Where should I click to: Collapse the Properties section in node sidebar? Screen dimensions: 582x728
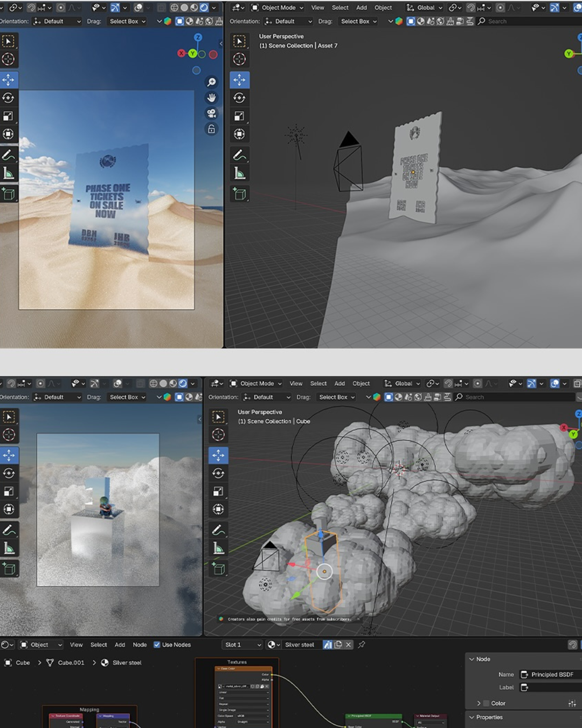[472, 717]
